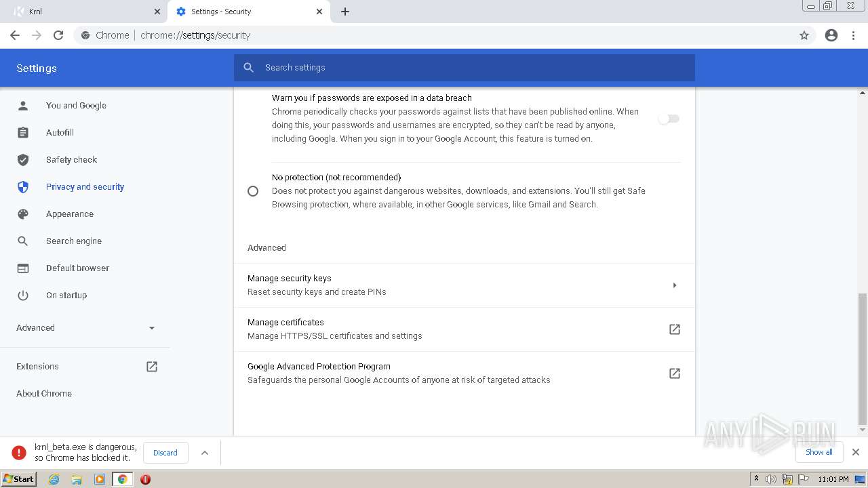Open You and Google settings

(x=76, y=106)
